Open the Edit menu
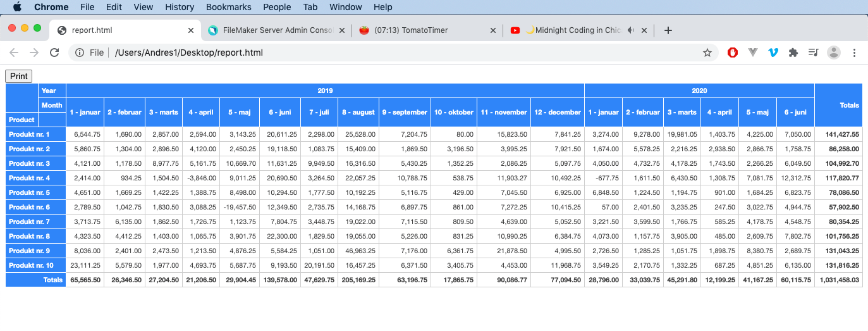This screenshot has width=868, height=331. pos(114,7)
